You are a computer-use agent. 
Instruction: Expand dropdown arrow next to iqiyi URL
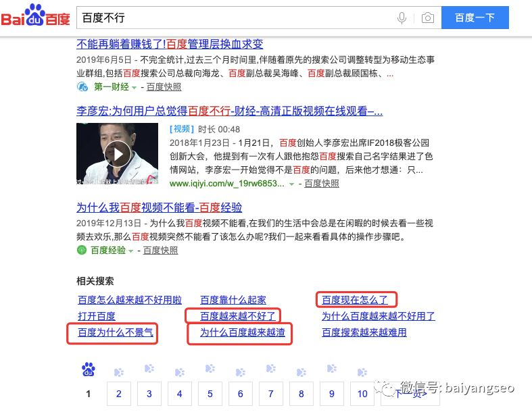(292, 184)
